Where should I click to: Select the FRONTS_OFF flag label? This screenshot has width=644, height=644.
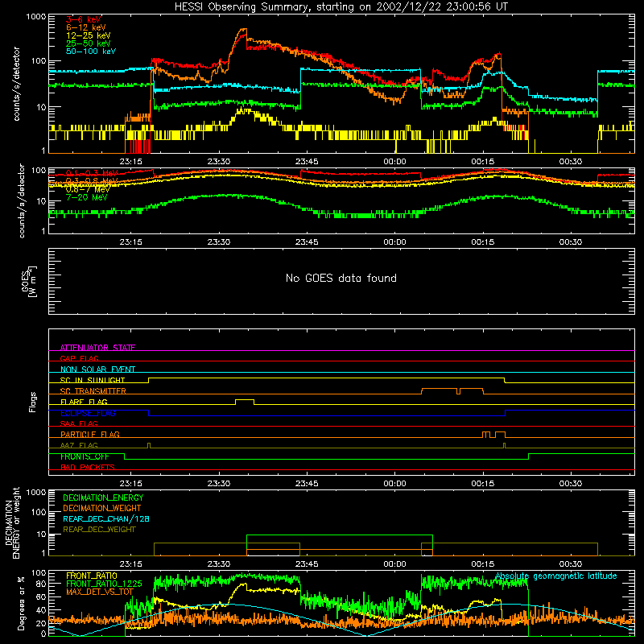[x=85, y=456]
